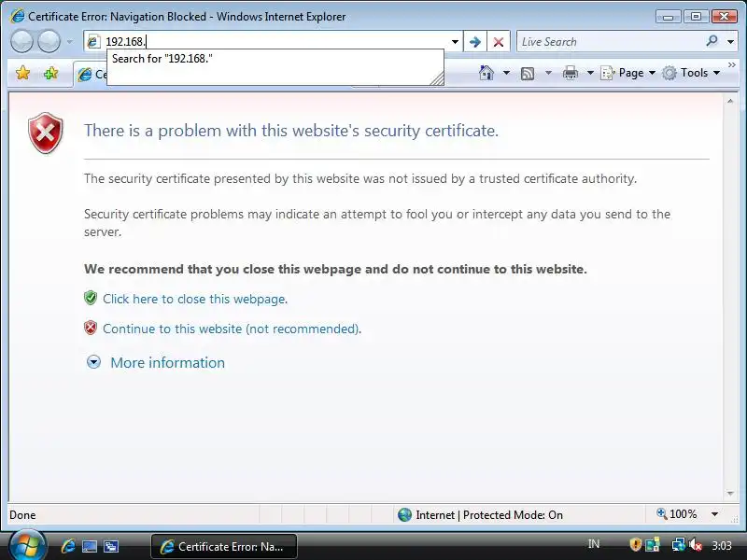Open the Page menu
Image resolution: width=747 pixels, height=560 pixels.
[x=627, y=73]
